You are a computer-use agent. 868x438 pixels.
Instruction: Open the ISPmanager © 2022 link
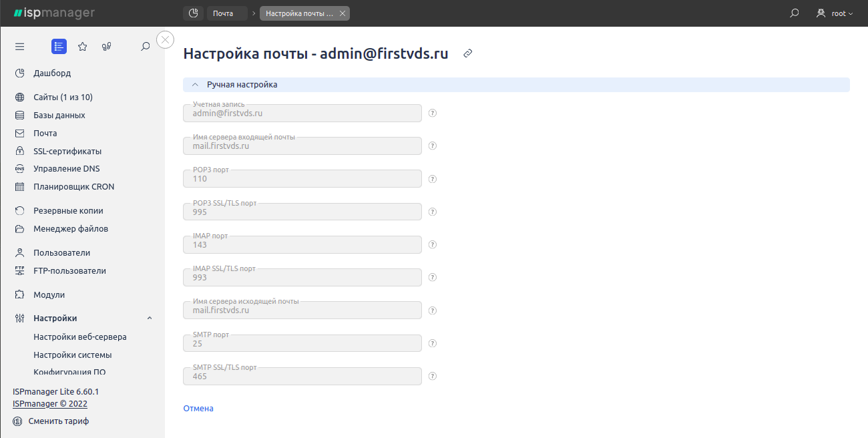click(50, 404)
